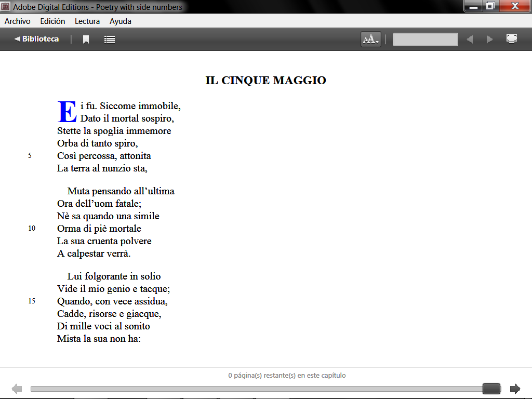Click line number 10 in margin
The height and width of the screenshot is (399, 532).
[32, 229]
